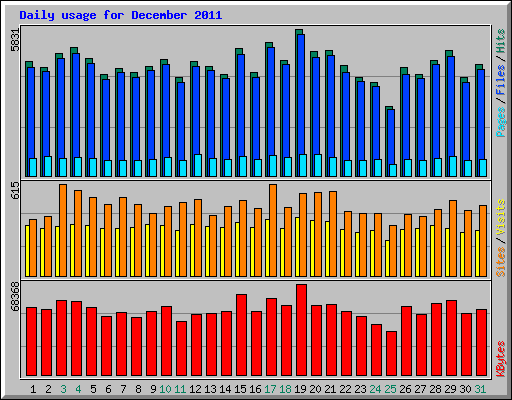
Task: Select the blue files bar for day 17
Action: click(271, 101)
